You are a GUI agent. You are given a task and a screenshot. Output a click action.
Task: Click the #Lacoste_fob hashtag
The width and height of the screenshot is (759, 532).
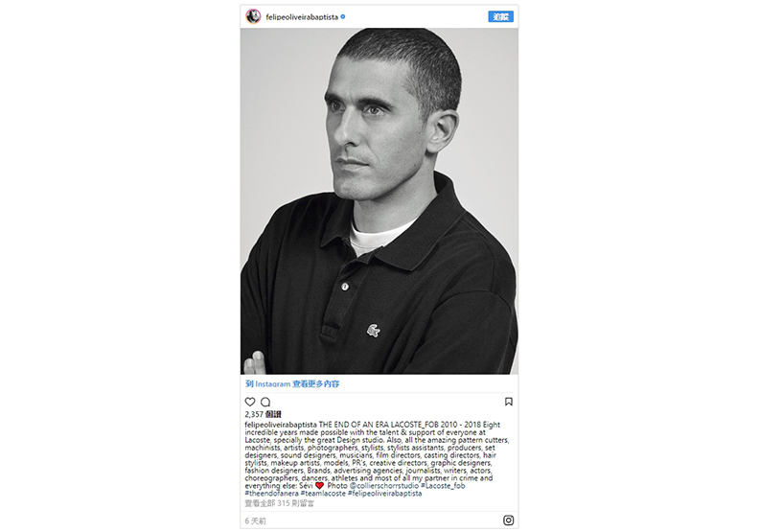[443, 486]
